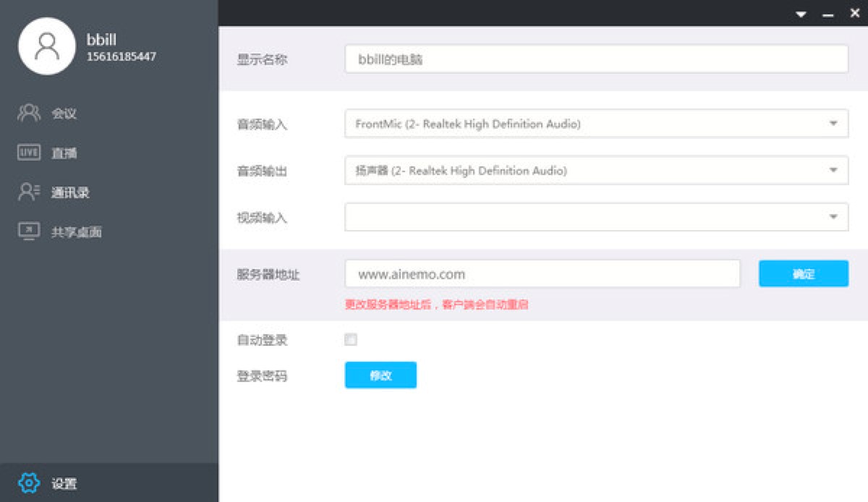Viewport: 868px width, 502px height.
Task: Click the 修改 password button
Action: click(380, 375)
